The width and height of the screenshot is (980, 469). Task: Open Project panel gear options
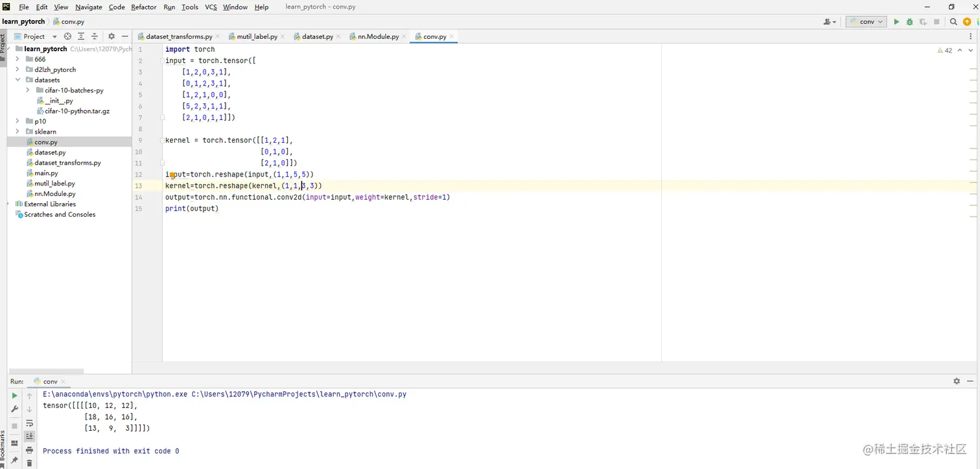111,36
